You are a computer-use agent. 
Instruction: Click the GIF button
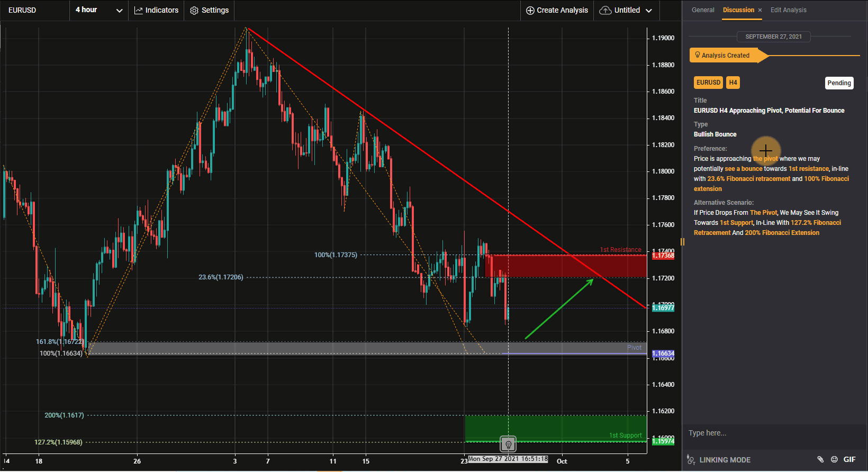pos(849,459)
